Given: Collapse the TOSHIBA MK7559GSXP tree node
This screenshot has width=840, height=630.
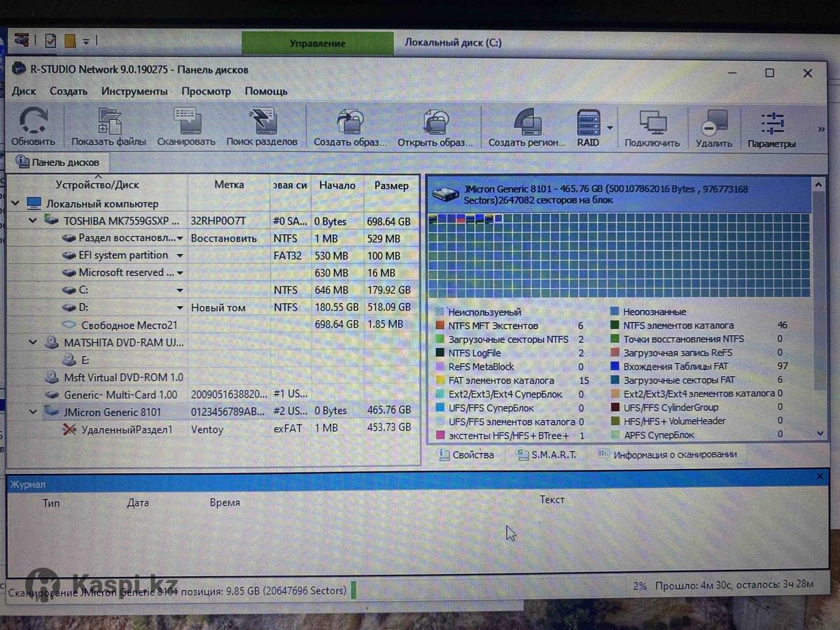Looking at the screenshot, I should tap(32, 220).
